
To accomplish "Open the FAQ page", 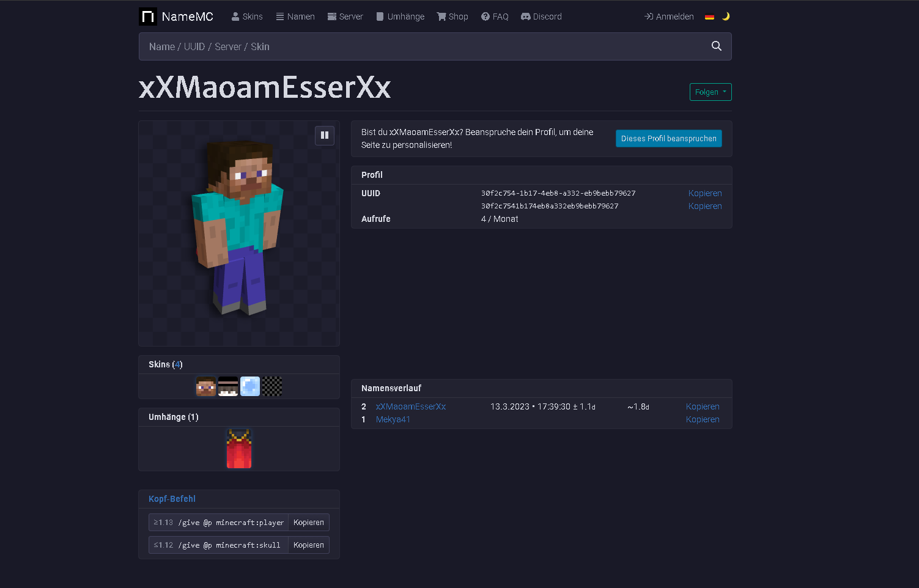I will [x=495, y=17].
